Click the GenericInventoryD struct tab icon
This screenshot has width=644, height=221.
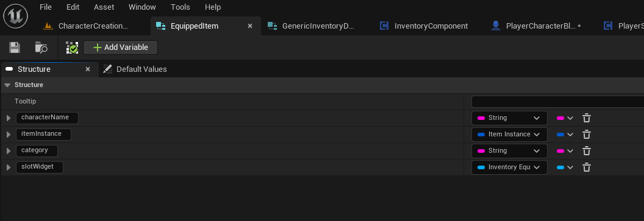(x=272, y=26)
